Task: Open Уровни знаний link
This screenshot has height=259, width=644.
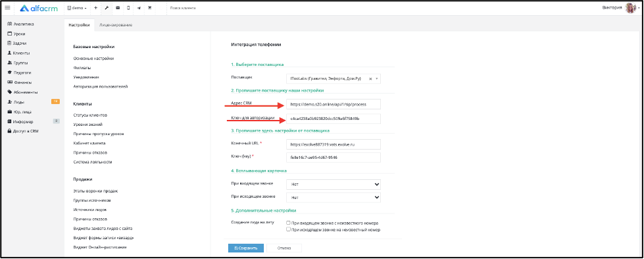Action: [x=88, y=125]
